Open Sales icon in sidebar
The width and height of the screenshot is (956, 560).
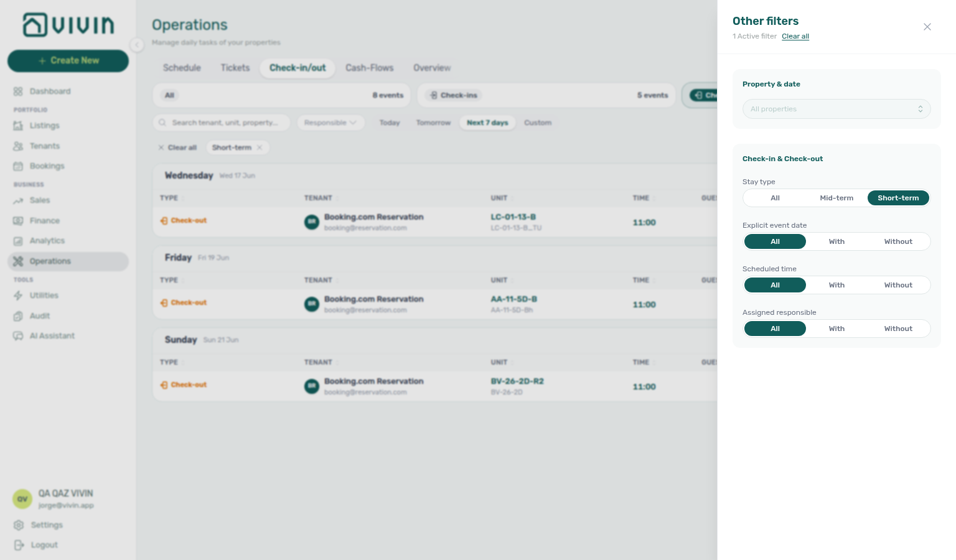click(x=18, y=200)
